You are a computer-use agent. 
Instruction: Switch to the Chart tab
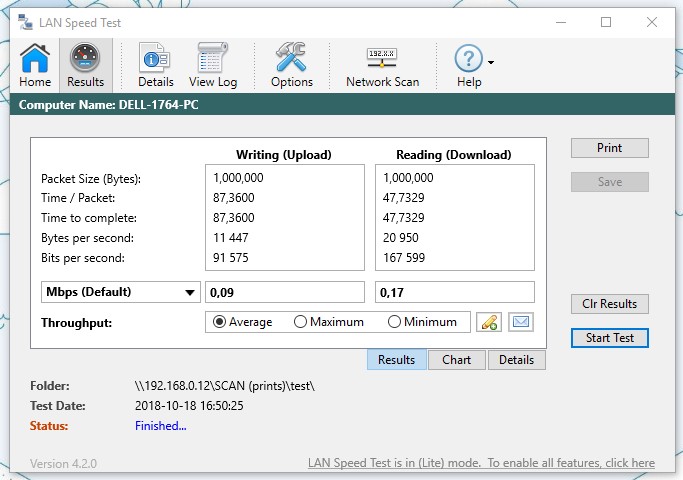(x=457, y=360)
